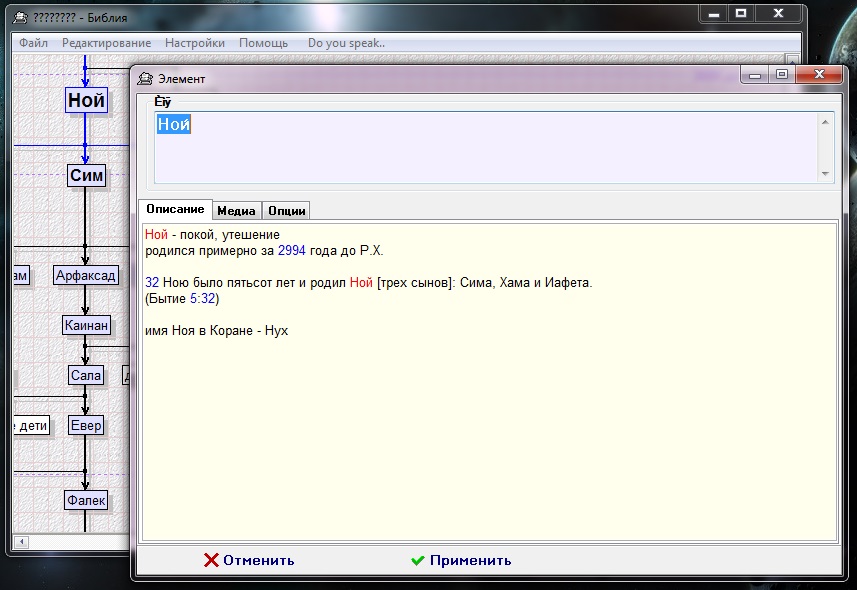Open the Настройки menu
857x590 pixels.
click(194, 43)
